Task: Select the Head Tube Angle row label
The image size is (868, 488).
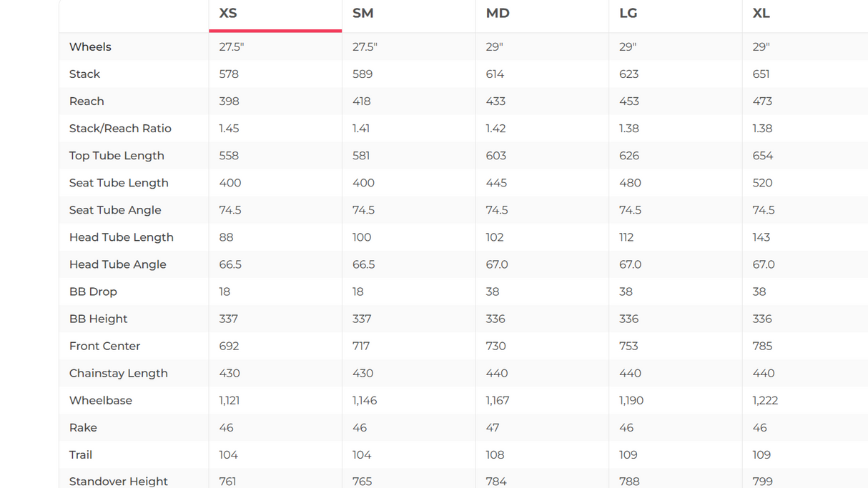Action: click(x=118, y=264)
